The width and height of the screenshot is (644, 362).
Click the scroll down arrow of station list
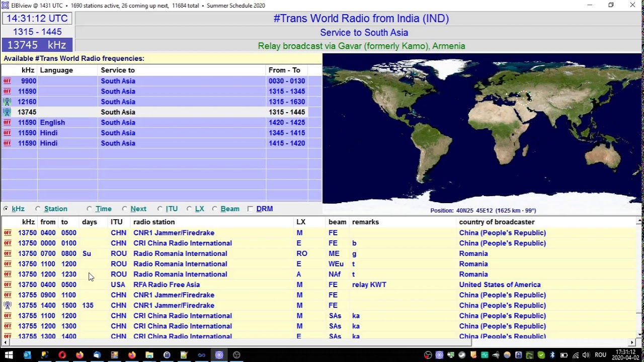click(x=639, y=334)
